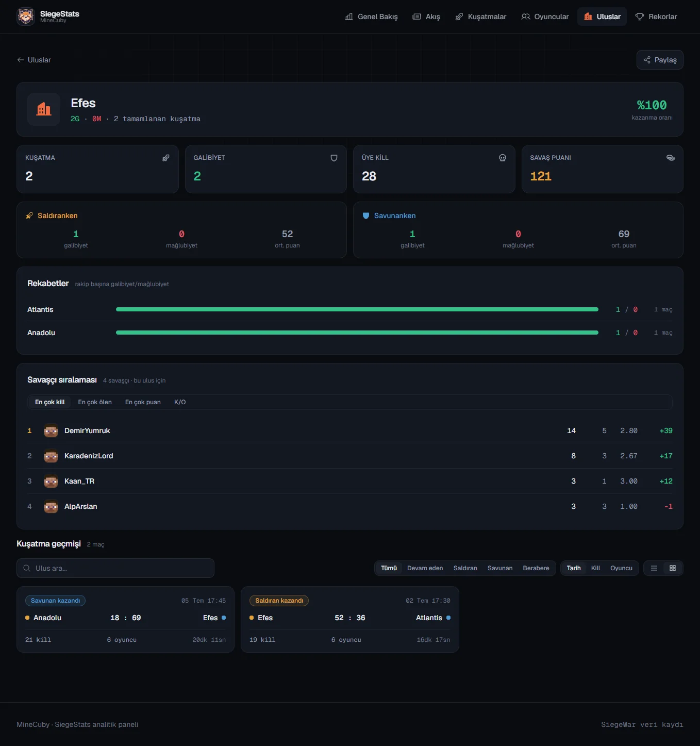Screen dimensions: 700x746
Task: Open the Paylaş share button
Action: tap(660, 60)
